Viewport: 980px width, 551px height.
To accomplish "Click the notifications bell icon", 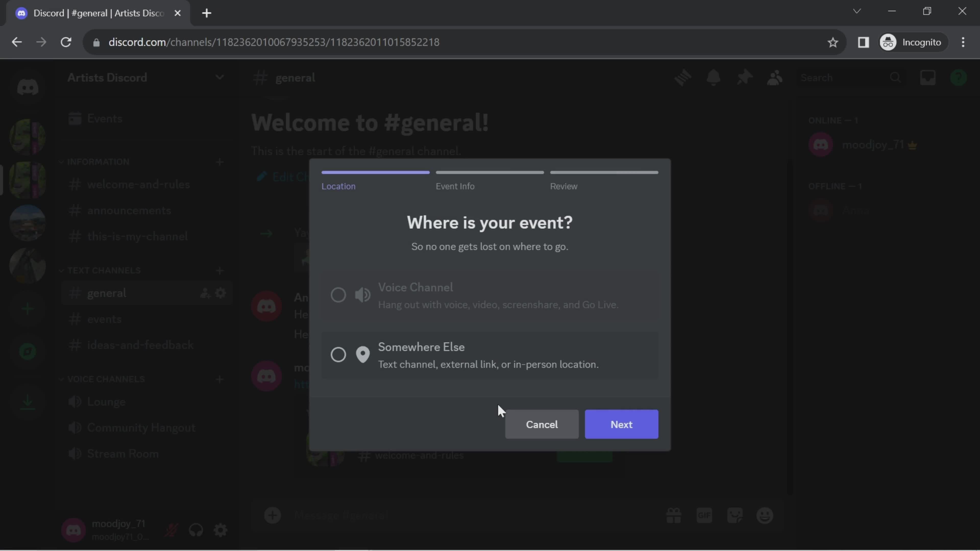I will (x=714, y=77).
